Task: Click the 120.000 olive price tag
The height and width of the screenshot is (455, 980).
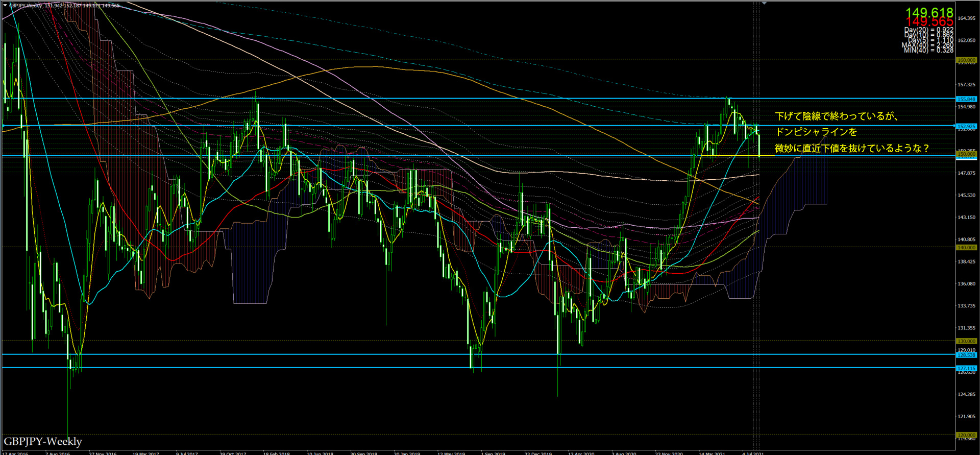Action: (966, 435)
